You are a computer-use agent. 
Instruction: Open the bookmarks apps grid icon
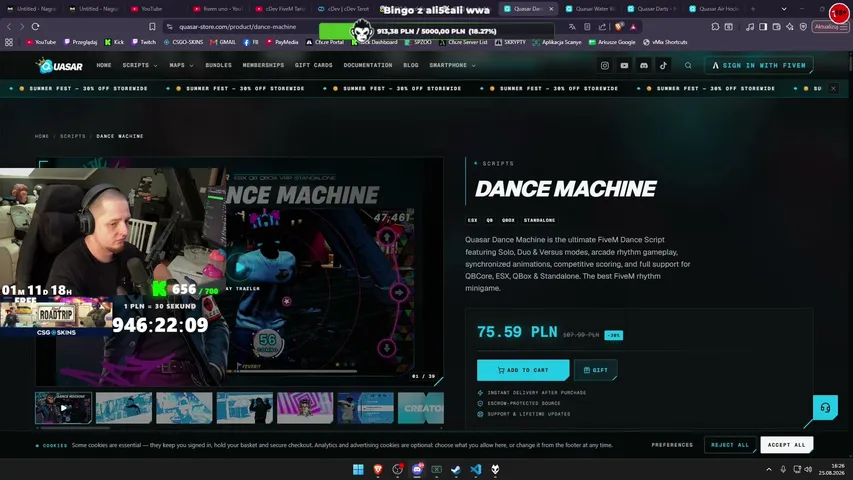[9, 42]
